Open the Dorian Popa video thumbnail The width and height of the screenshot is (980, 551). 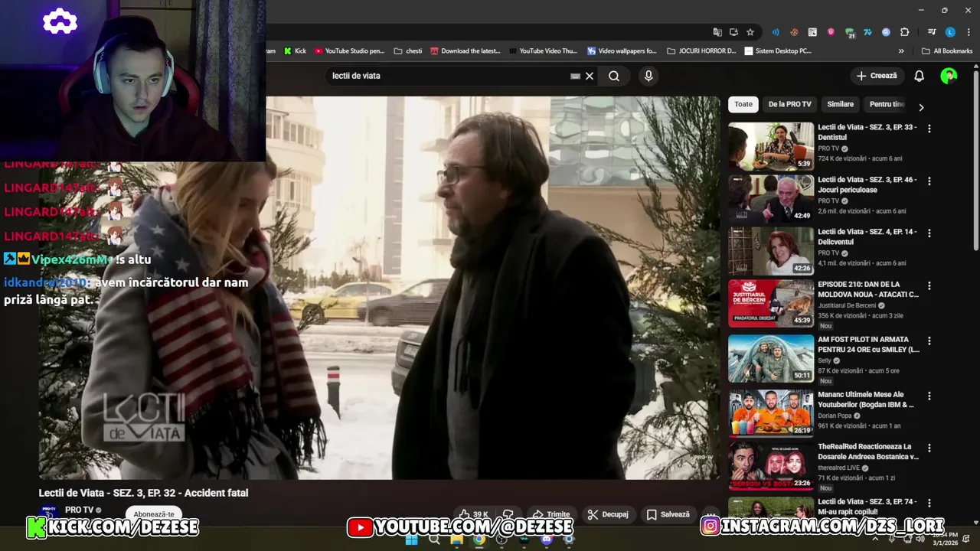click(x=771, y=413)
